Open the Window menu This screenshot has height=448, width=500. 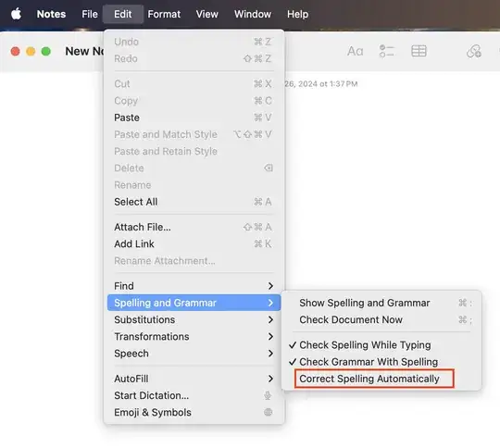(253, 14)
